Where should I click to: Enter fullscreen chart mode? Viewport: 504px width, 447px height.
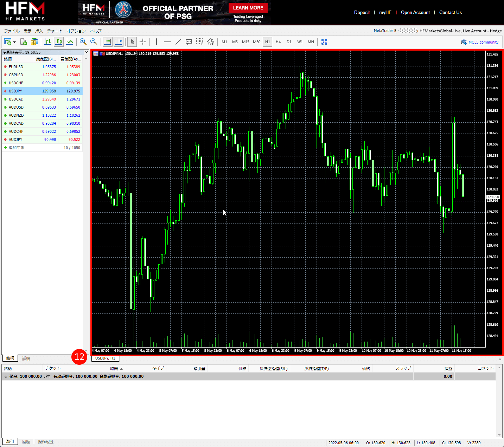324,42
